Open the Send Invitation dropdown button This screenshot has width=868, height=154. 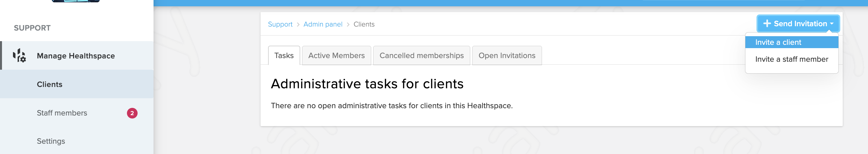tap(798, 24)
